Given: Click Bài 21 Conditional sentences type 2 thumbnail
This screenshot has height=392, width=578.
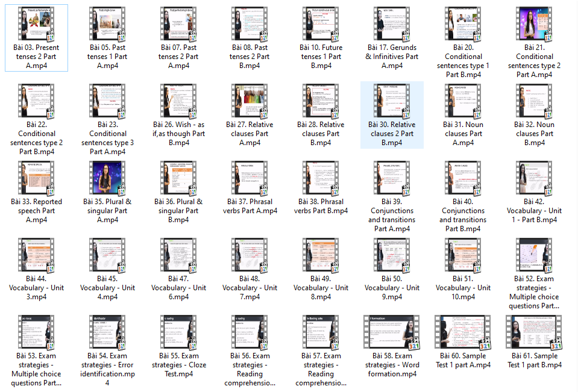Looking at the screenshot, I should tap(534, 24).
